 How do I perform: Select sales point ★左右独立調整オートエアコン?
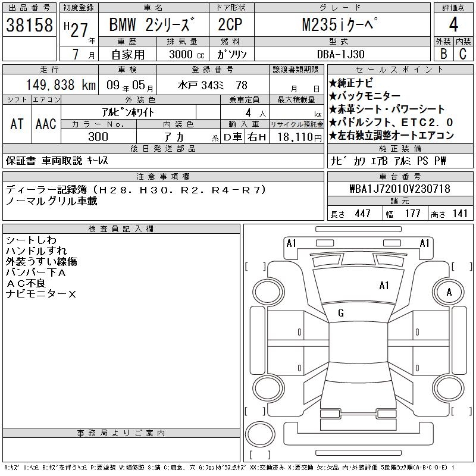[392, 135]
